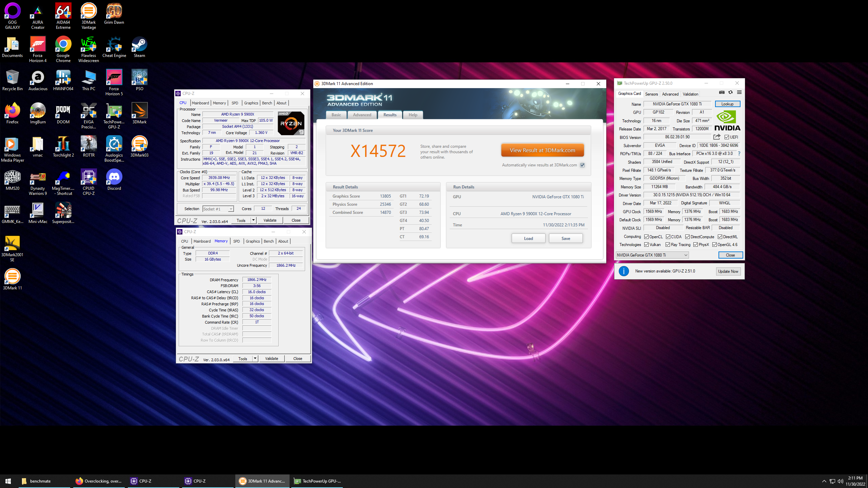Open Windows Start button

click(8, 481)
